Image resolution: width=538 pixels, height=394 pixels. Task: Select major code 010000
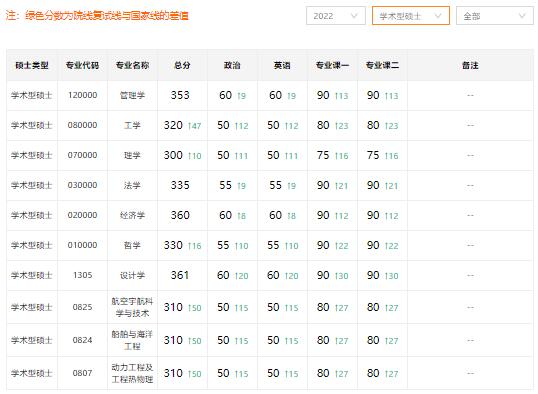pos(82,245)
